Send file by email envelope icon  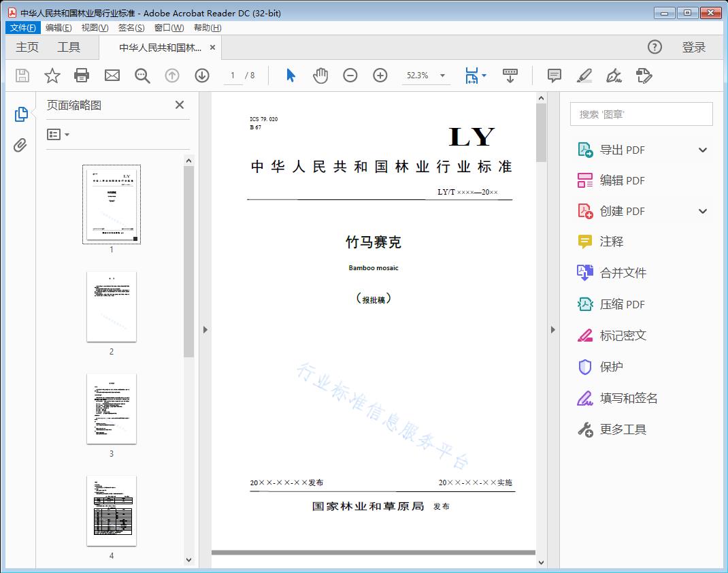[112, 76]
